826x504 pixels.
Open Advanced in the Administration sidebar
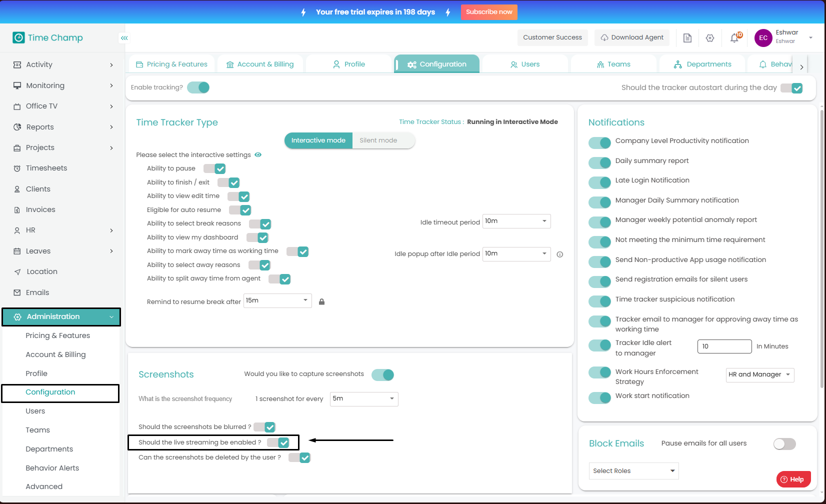click(44, 486)
